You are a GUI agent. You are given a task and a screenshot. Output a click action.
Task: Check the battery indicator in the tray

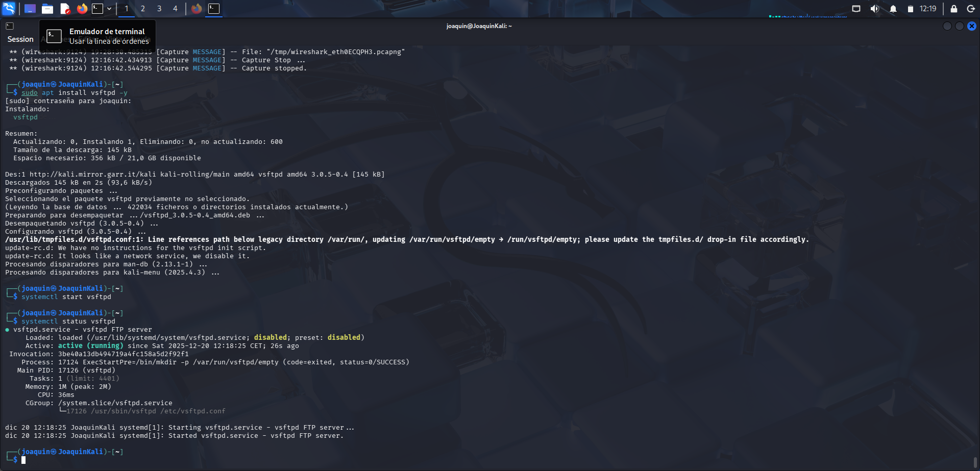click(910, 8)
